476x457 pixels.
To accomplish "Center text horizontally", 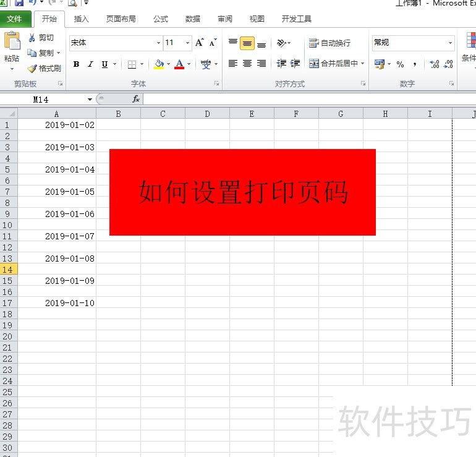I will tap(247, 64).
